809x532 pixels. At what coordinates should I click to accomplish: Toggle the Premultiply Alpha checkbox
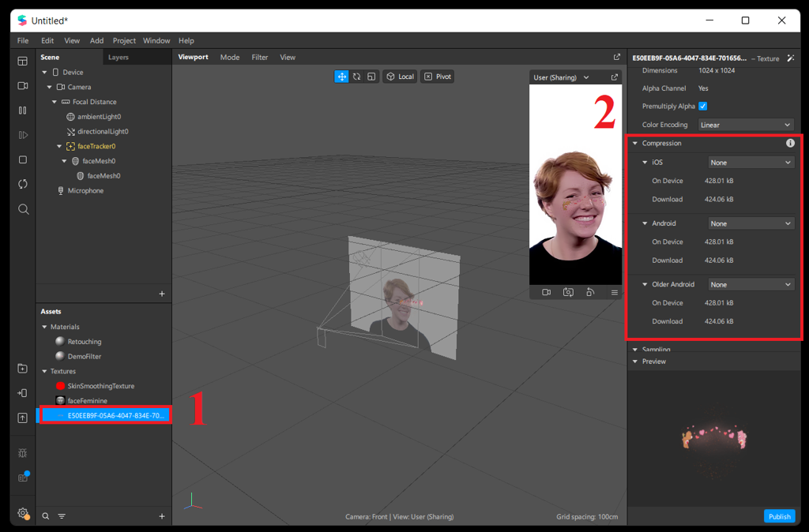(x=702, y=107)
